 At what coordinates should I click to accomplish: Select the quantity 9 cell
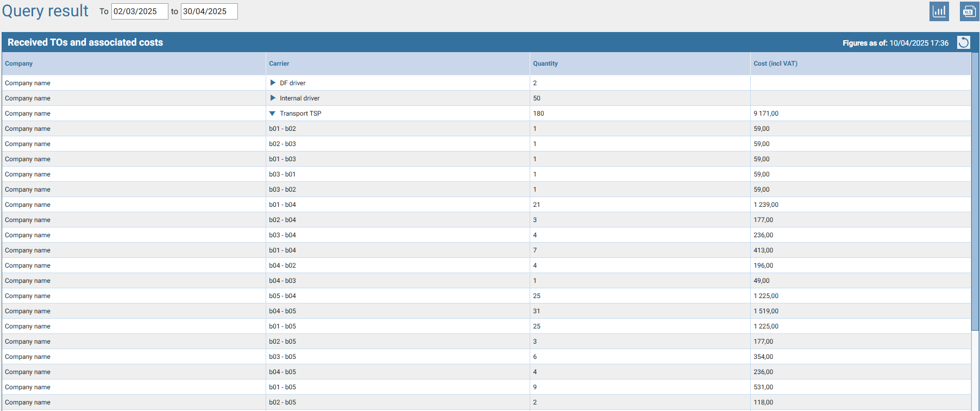640,387
